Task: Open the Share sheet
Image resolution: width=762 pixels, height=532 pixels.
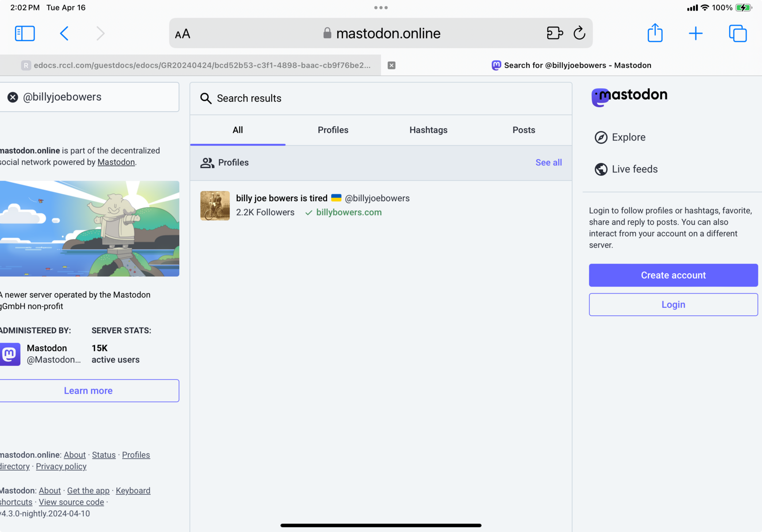Action: point(655,34)
